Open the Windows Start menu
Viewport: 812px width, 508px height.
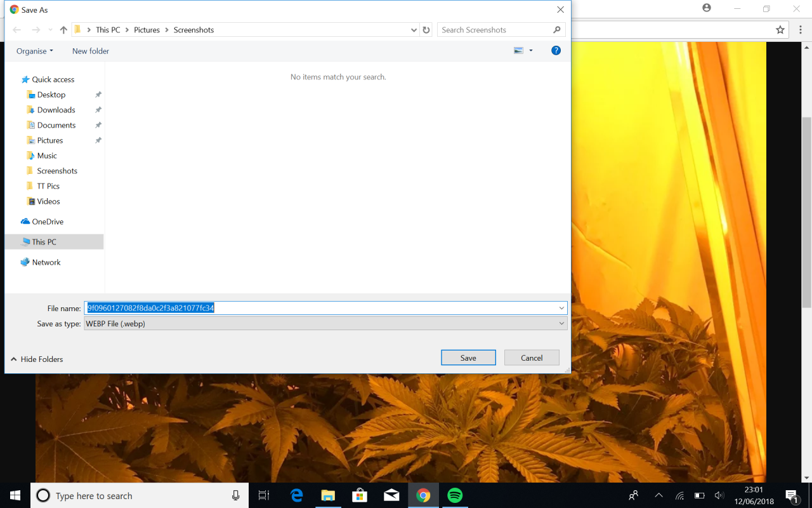click(x=15, y=495)
